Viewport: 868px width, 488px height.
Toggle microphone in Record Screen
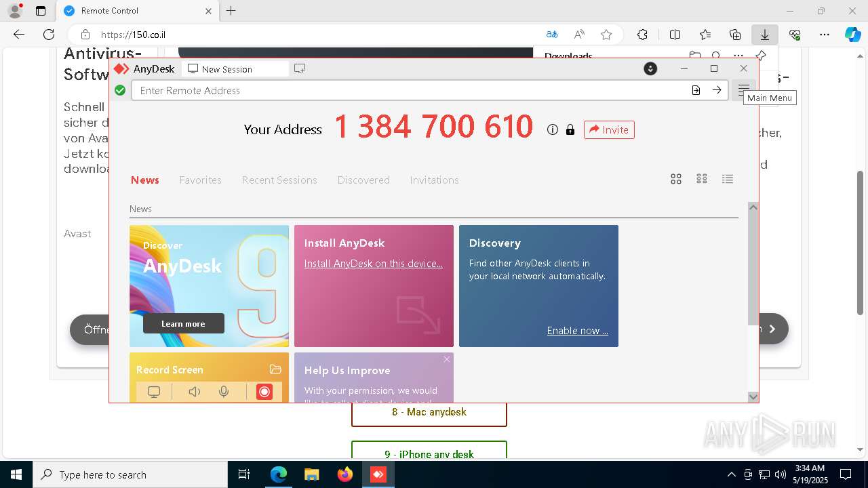[224, 392]
